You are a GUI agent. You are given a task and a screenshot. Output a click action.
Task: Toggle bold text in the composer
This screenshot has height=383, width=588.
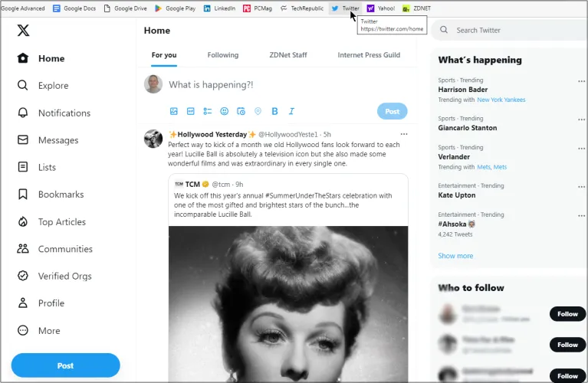coord(274,111)
